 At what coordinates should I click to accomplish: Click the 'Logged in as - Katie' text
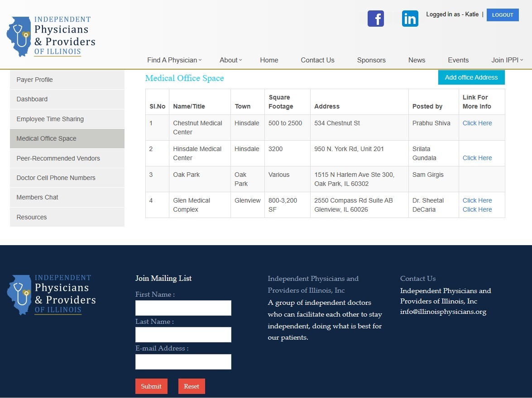tap(452, 14)
